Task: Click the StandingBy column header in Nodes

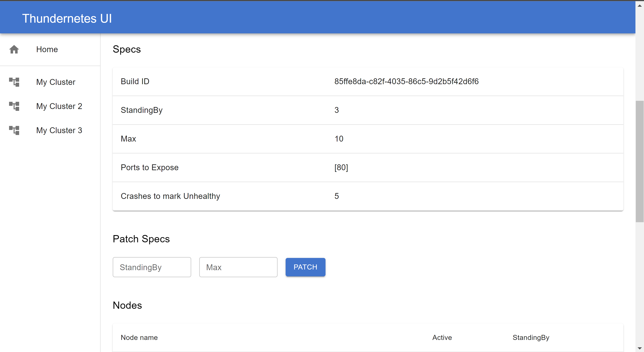Action: tap(531, 338)
